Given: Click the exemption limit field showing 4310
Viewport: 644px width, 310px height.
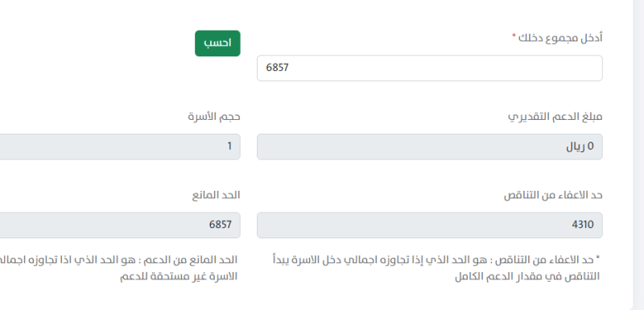Looking at the screenshot, I should (430, 225).
